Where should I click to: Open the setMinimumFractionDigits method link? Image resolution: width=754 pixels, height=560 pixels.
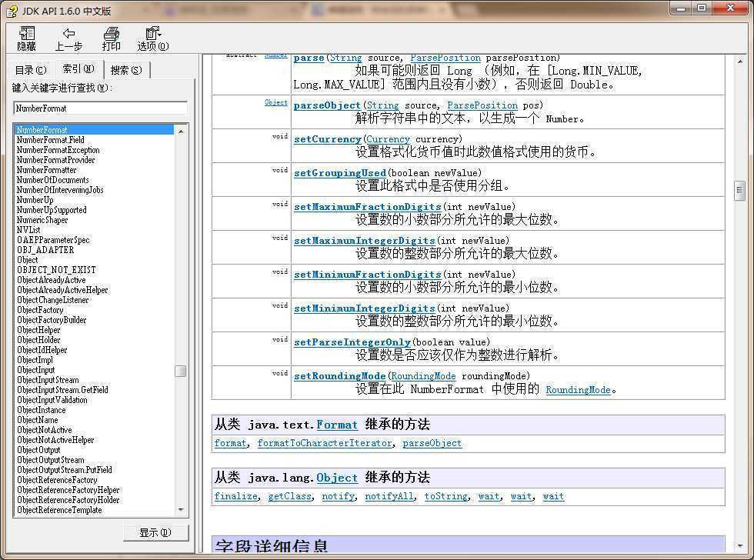368,275
